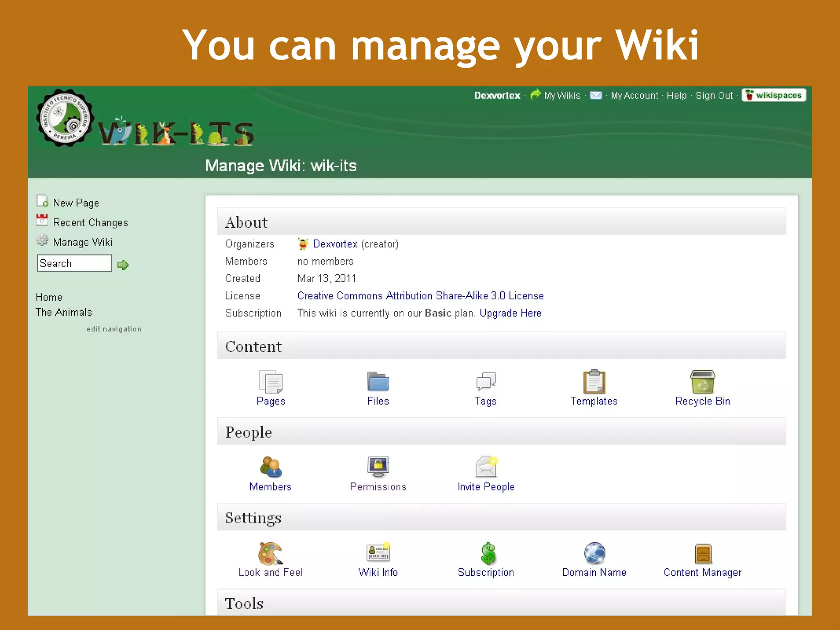Click the Pages text link

click(x=271, y=401)
